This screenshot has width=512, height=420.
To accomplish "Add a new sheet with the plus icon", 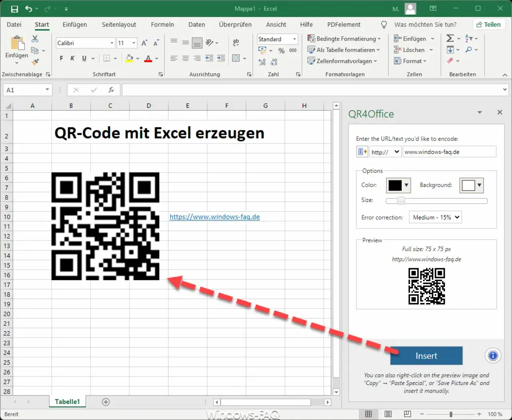I will [x=106, y=402].
